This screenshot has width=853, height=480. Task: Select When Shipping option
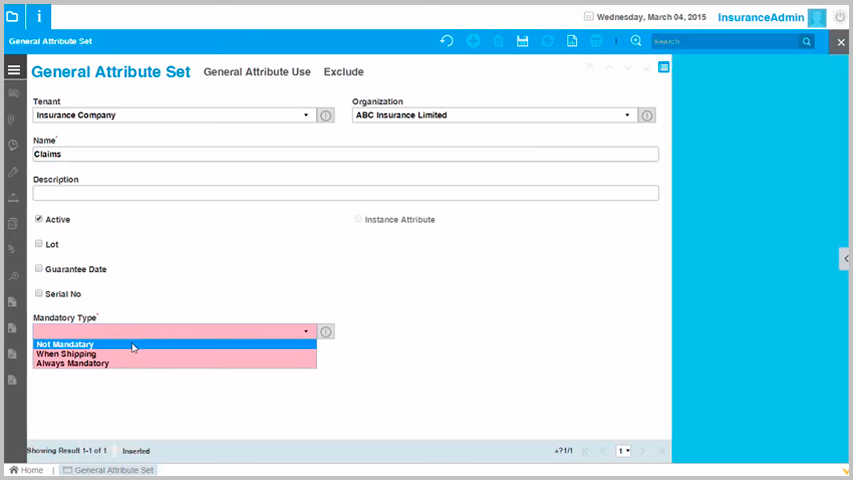tap(175, 354)
